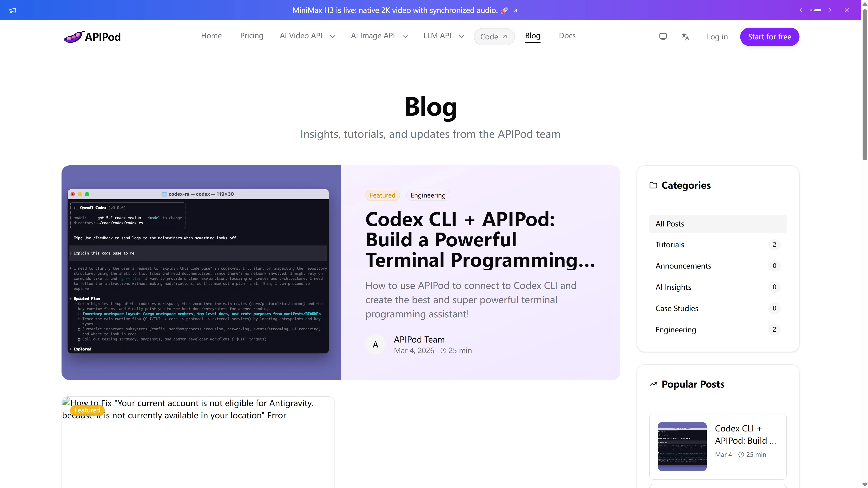Show next announcement banner arrow
868x488 pixels.
tap(830, 10)
